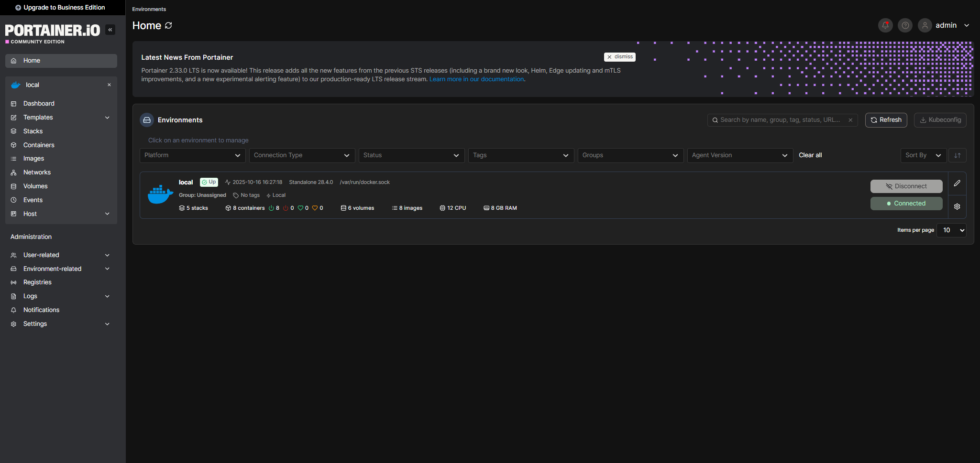Open the help question mark icon
Screen dimensions: 980x463
coord(905,25)
